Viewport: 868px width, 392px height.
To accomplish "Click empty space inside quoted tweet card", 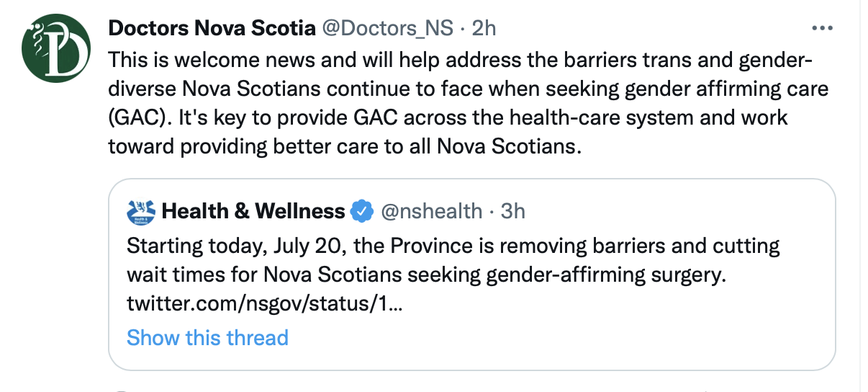I will [576, 337].
